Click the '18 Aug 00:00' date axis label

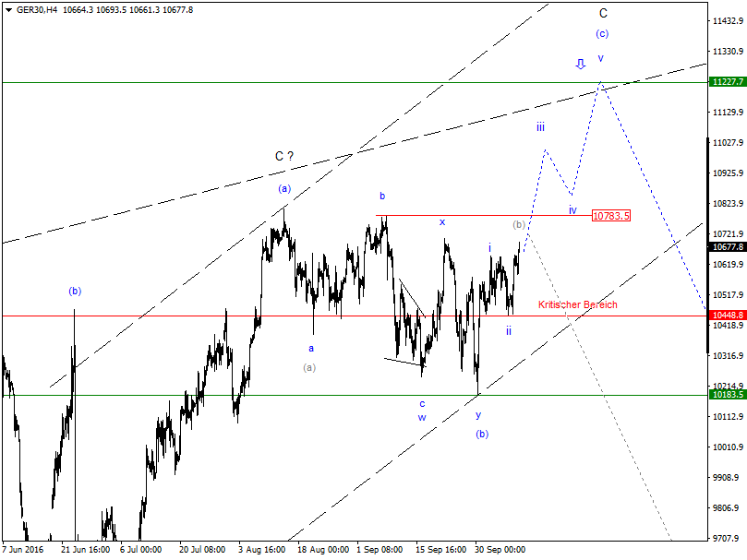(323, 549)
